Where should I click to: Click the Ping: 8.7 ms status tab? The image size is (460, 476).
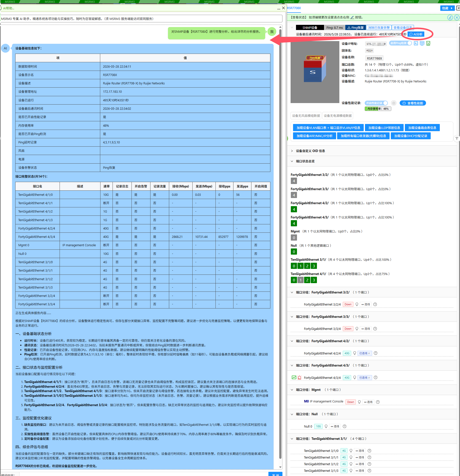point(334,28)
